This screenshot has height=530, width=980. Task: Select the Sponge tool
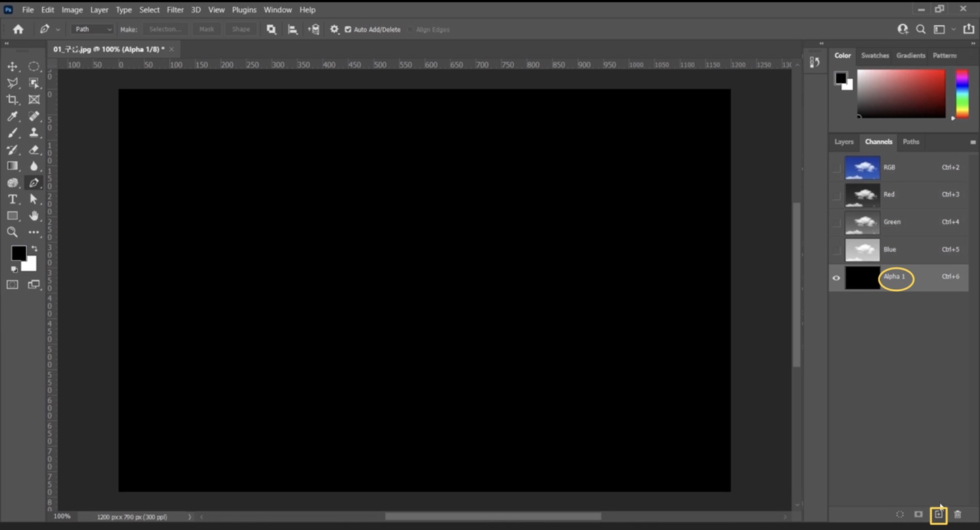12,182
